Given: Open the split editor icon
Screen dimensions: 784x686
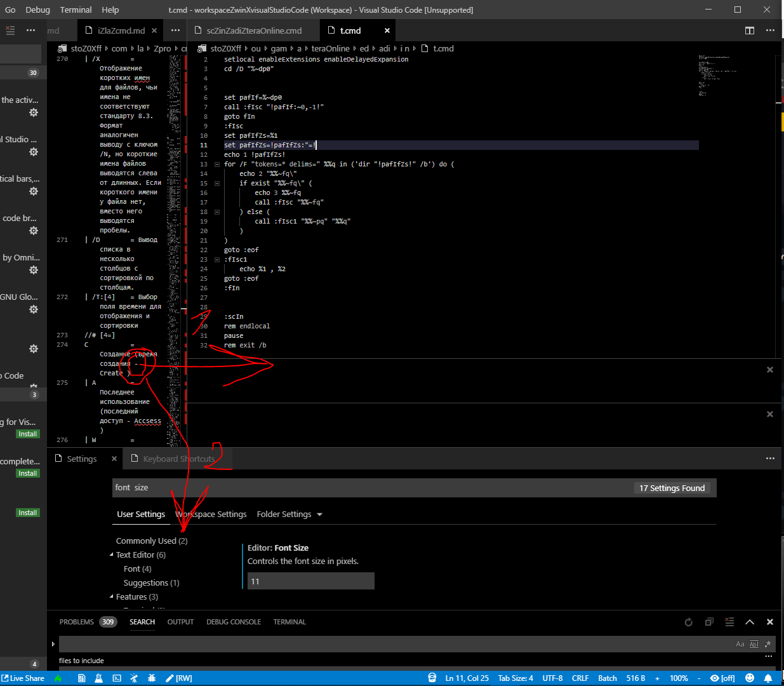Looking at the screenshot, I should 750,30.
